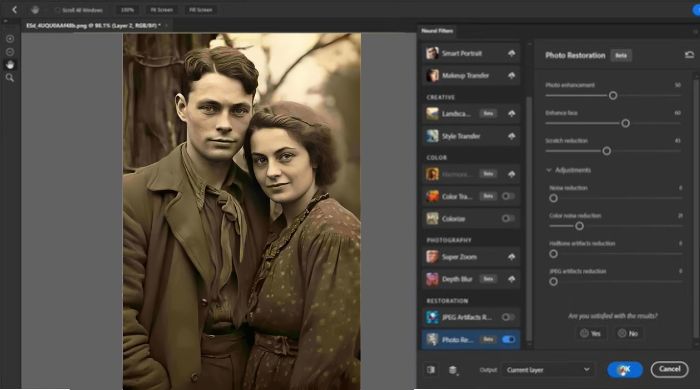The width and height of the screenshot is (700, 390).
Task: Open the Output Current layer dropdown
Action: pos(548,369)
